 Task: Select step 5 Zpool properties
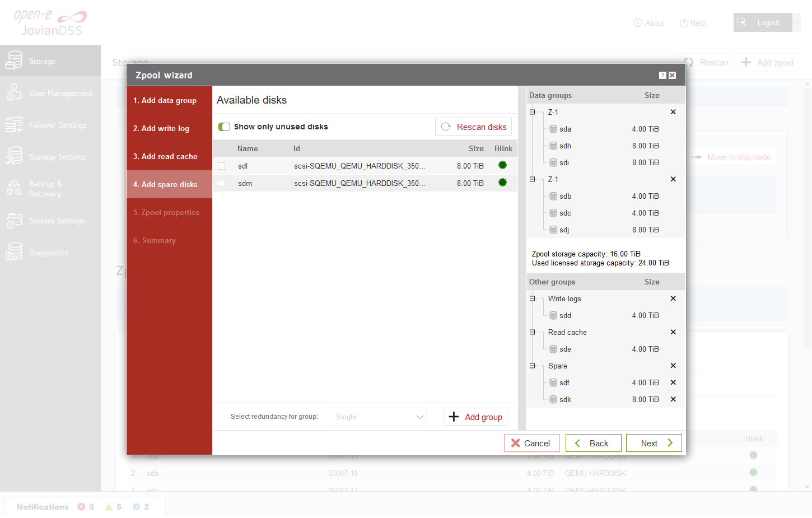(169, 212)
